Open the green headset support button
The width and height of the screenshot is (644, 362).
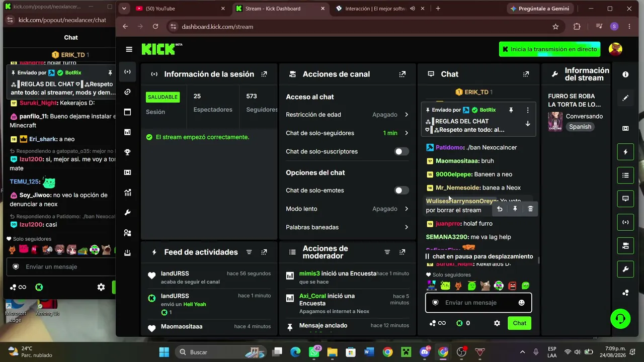(620, 319)
